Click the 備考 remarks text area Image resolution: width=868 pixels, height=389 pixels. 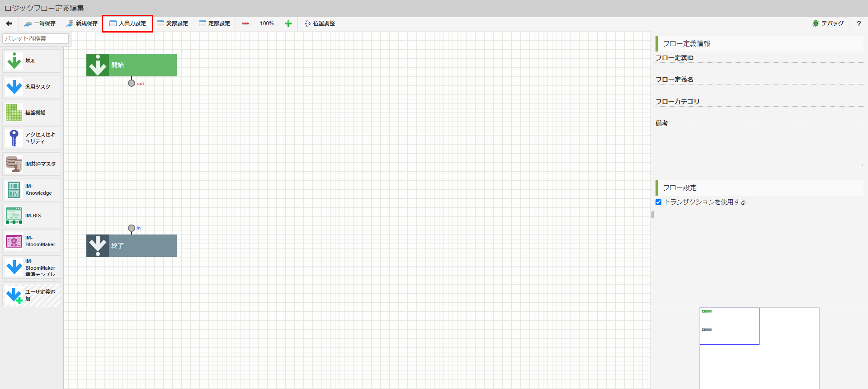(x=759, y=148)
